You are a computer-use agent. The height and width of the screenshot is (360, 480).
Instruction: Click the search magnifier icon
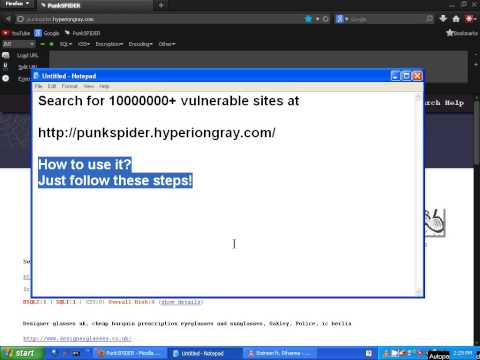pos(430,19)
